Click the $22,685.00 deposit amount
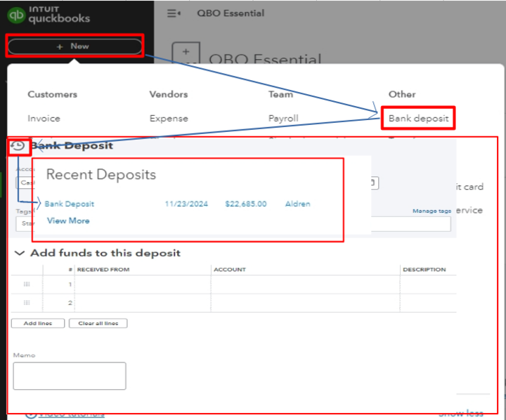506x420 pixels. [x=246, y=204]
